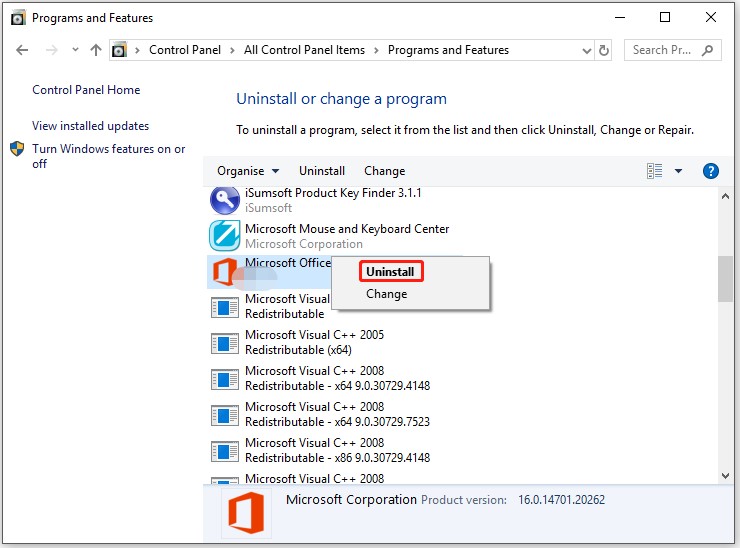Click the change view icon
The height and width of the screenshot is (548, 740).
655,171
